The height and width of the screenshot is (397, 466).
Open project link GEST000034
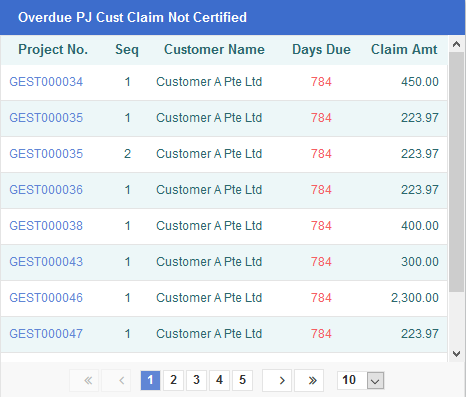(x=46, y=82)
